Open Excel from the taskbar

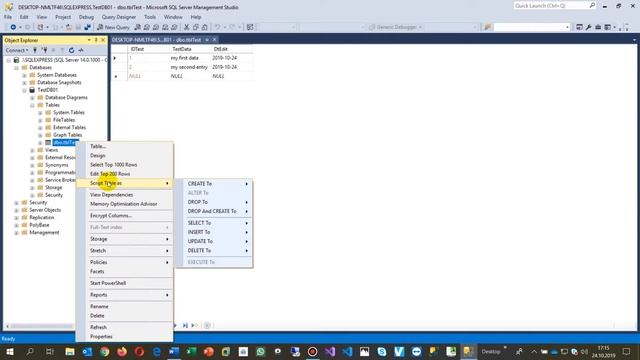tap(191, 351)
